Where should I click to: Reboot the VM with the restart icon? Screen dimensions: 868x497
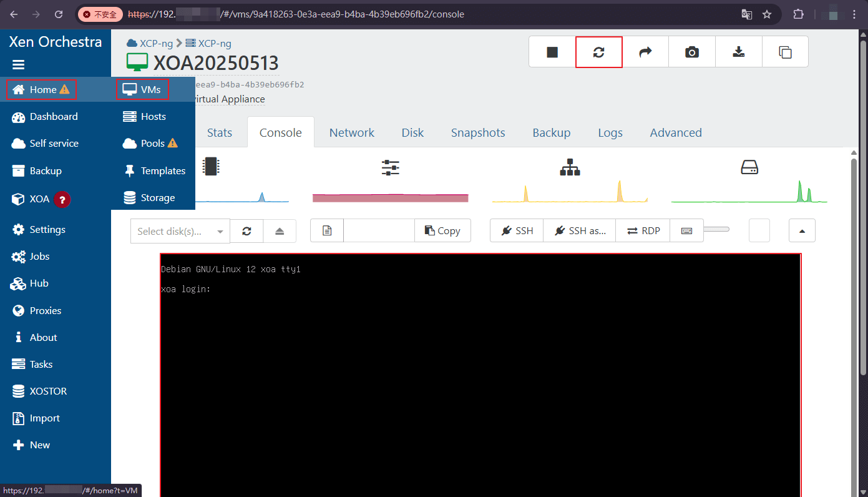tap(599, 52)
